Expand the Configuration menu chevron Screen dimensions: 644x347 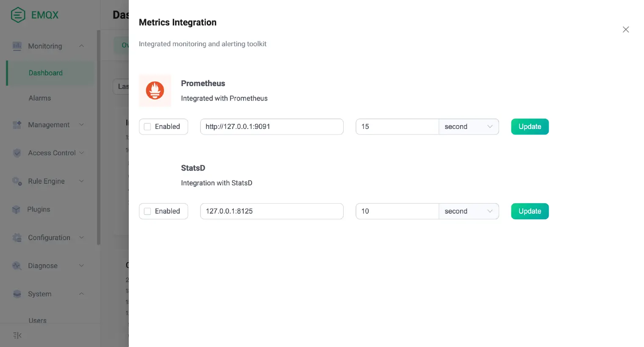[81, 238]
